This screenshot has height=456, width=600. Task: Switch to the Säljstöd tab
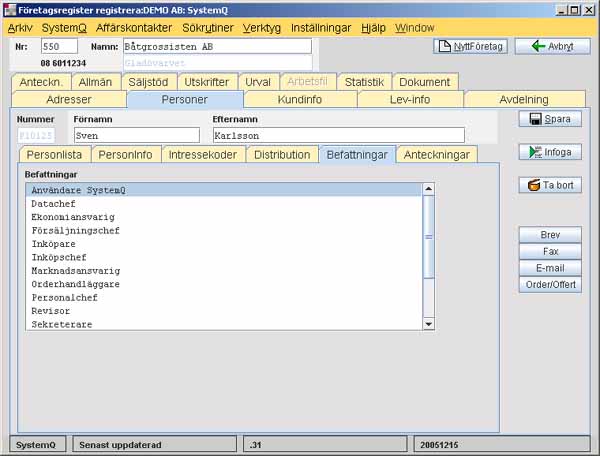(148, 82)
